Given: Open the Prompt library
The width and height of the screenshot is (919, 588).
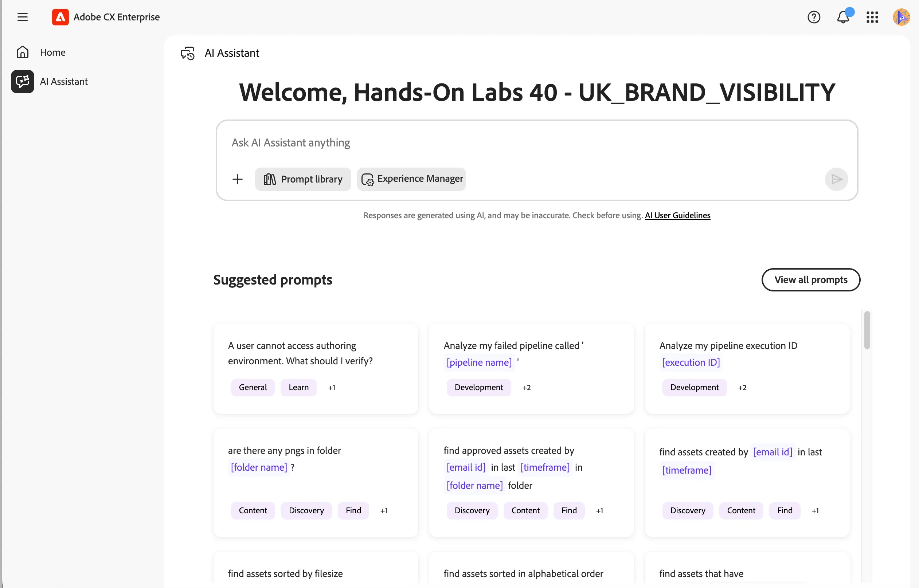Looking at the screenshot, I should (x=303, y=179).
